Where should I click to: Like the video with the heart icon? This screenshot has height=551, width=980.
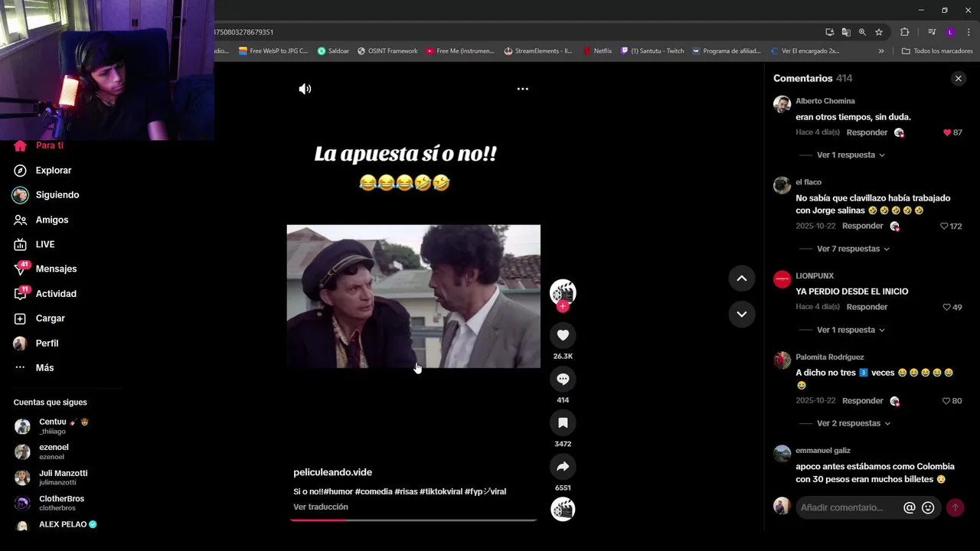click(563, 335)
